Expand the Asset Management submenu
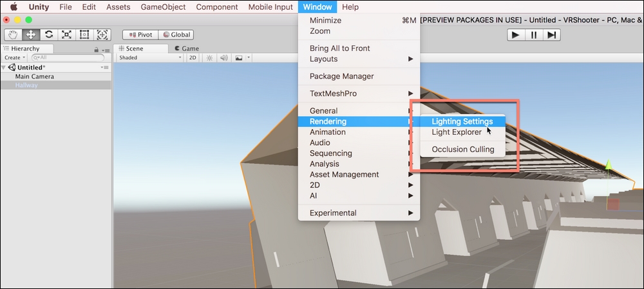This screenshot has height=289, width=644. click(x=359, y=175)
